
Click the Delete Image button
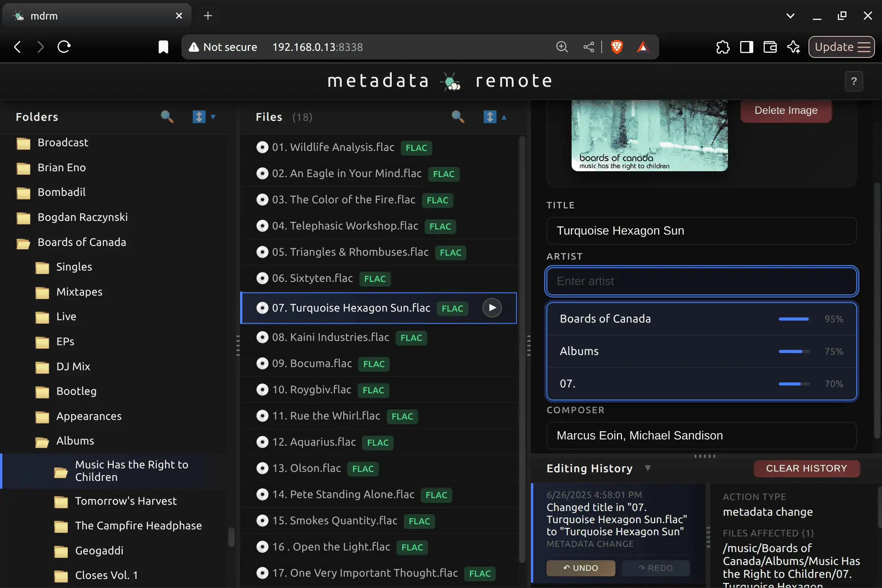pyautogui.click(x=785, y=111)
